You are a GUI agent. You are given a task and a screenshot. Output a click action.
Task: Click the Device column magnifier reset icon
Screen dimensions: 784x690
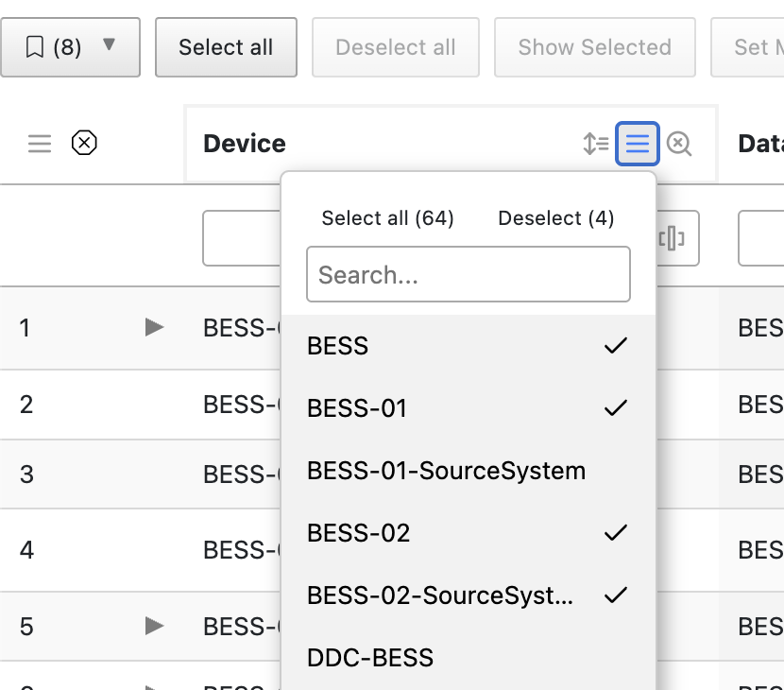click(x=679, y=144)
